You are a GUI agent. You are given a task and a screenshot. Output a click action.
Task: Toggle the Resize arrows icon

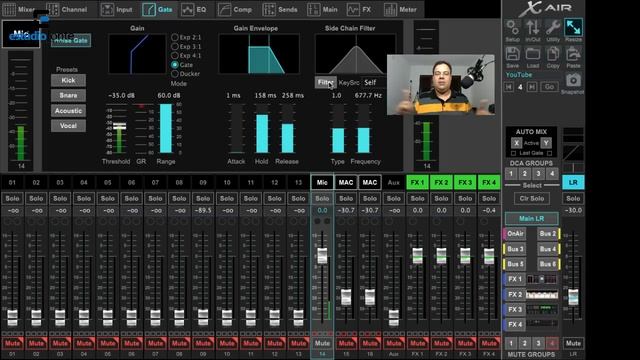pos(573,28)
